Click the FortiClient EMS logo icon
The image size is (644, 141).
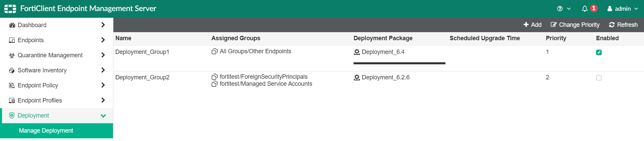pos(10,9)
